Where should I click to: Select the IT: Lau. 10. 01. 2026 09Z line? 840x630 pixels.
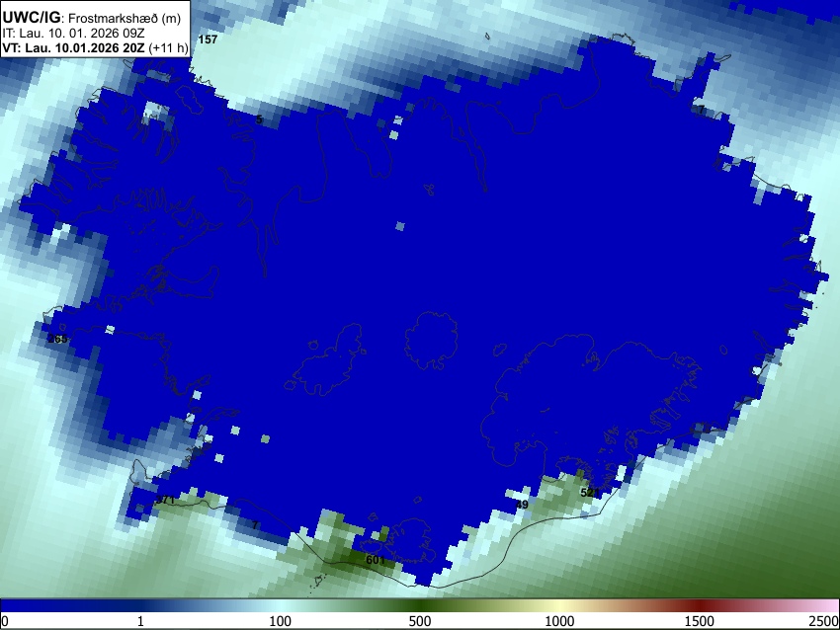coord(73,33)
